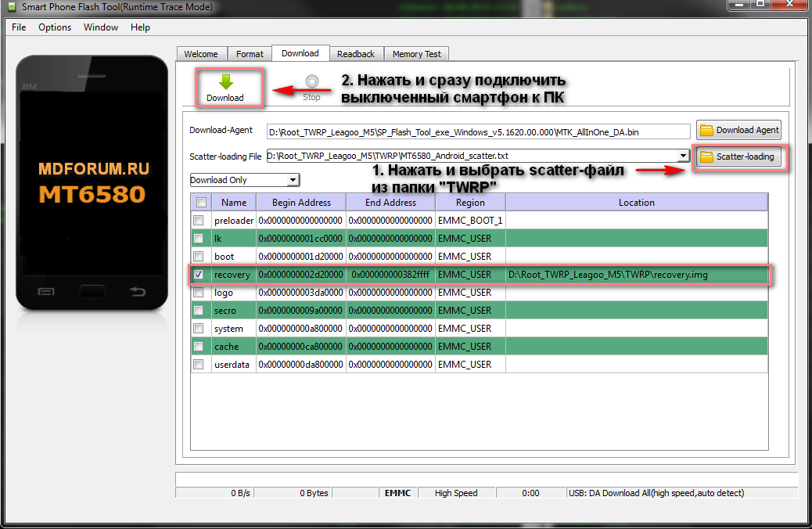The height and width of the screenshot is (529, 812).
Task: Open the File menu
Action: (x=19, y=27)
